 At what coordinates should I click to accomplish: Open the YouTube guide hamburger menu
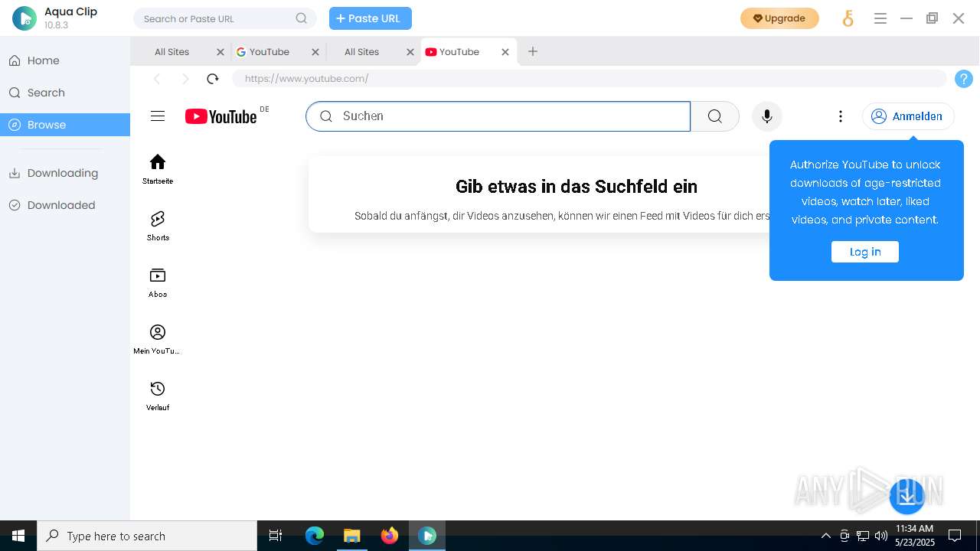point(158,116)
